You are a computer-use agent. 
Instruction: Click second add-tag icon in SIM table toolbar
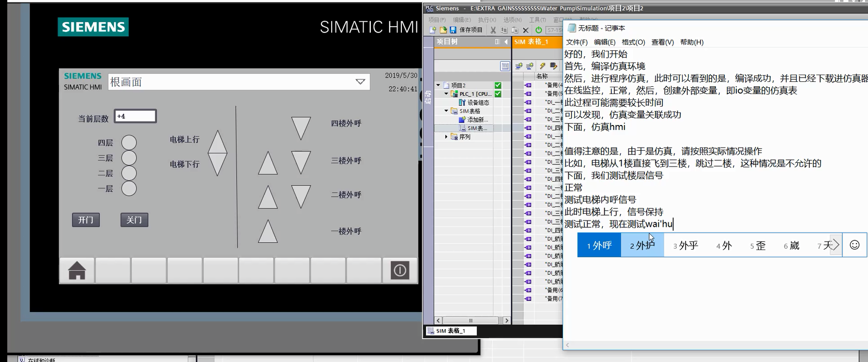coord(530,66)
